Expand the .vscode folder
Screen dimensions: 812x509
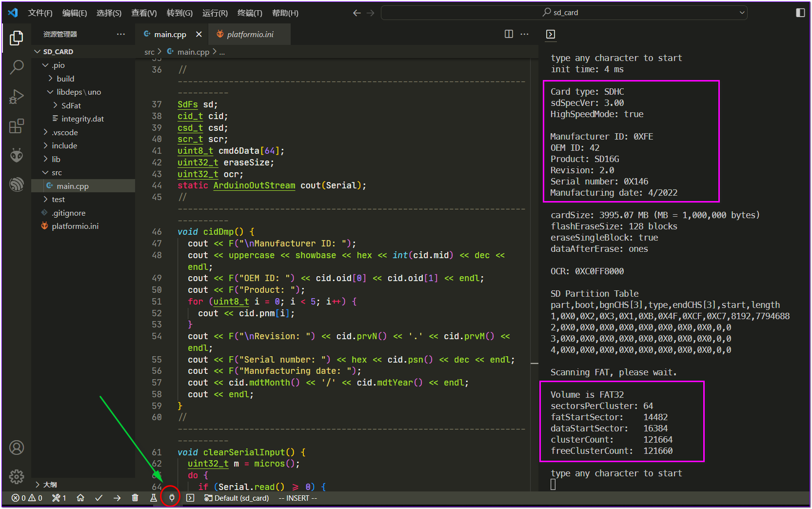pos(83,132)
